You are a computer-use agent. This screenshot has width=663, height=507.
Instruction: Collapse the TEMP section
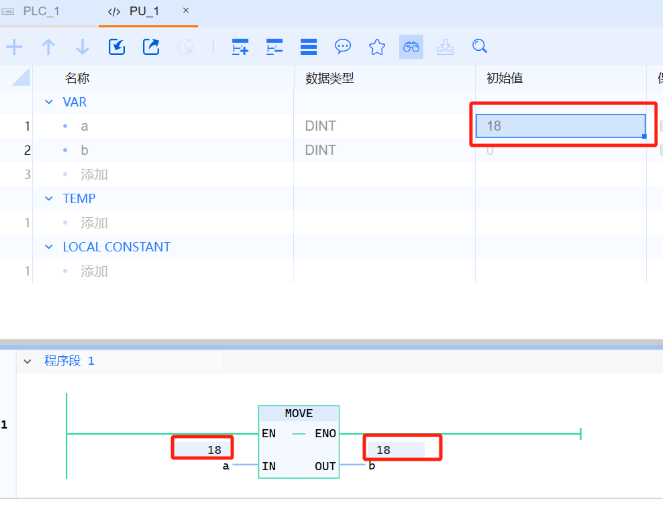pos(48,199)
